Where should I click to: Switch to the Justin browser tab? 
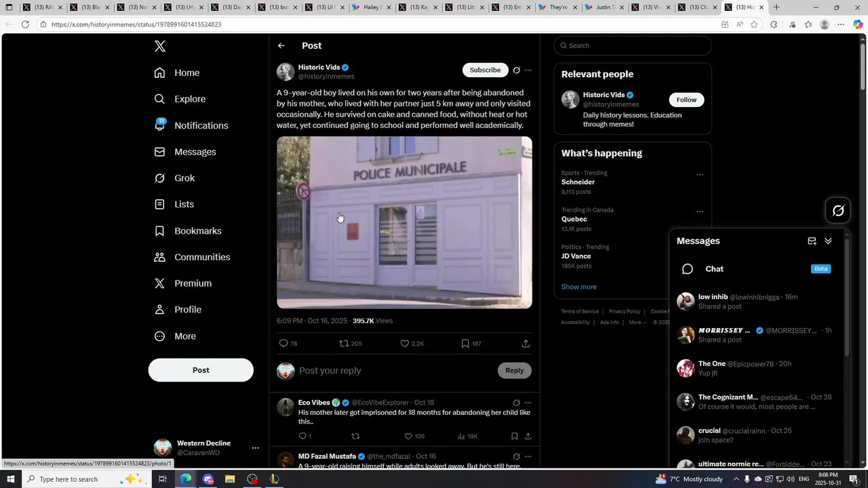coord(603,7)
